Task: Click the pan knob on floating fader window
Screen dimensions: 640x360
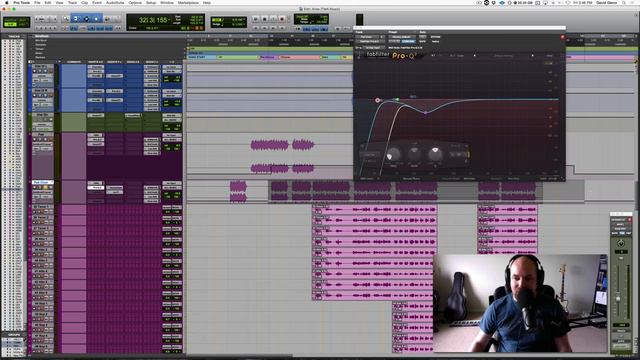Action: point(620,243)
